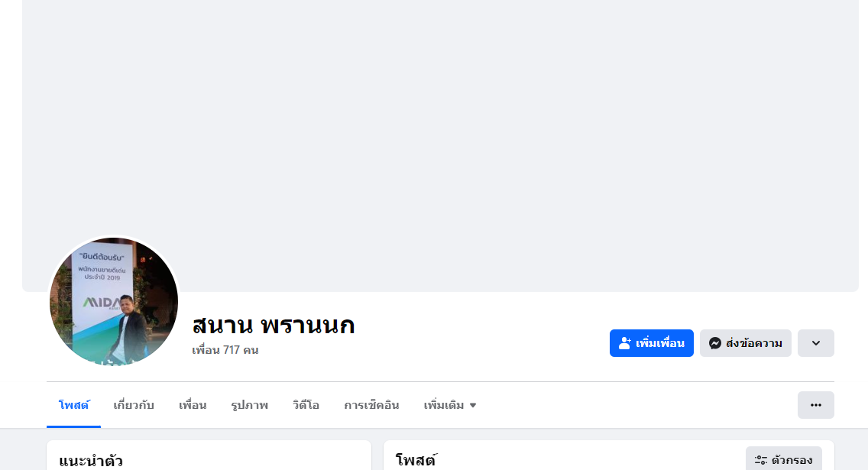
Task: Show the วิดีโอ tab
Action: tap(306, 405)
